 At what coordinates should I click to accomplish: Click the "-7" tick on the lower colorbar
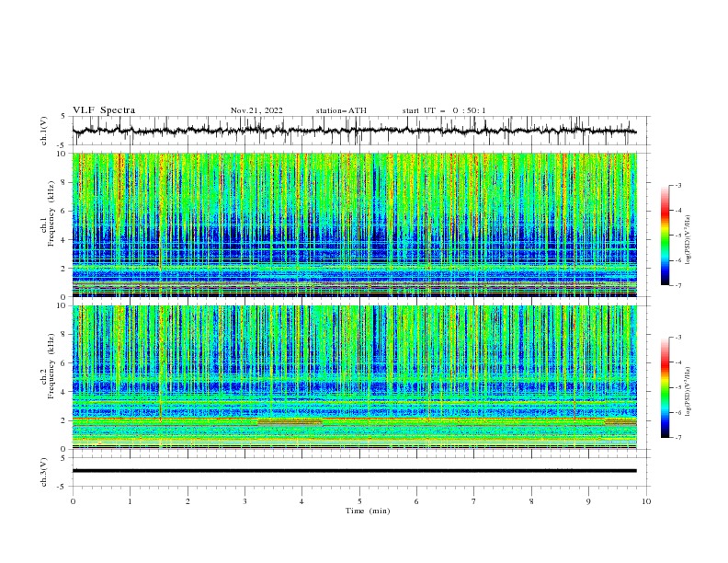[678, 437]
